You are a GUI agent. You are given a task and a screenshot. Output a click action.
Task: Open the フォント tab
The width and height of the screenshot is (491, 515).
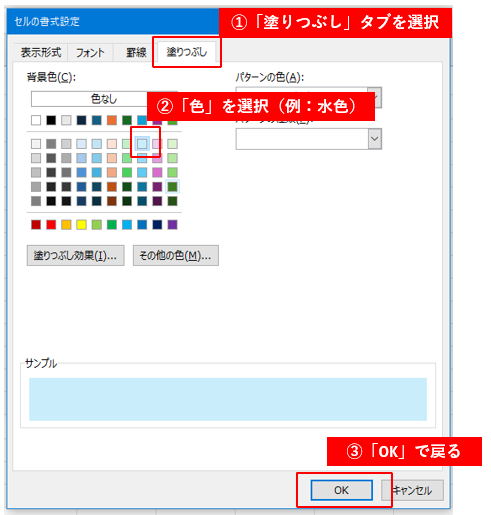[x=90, y=52]
